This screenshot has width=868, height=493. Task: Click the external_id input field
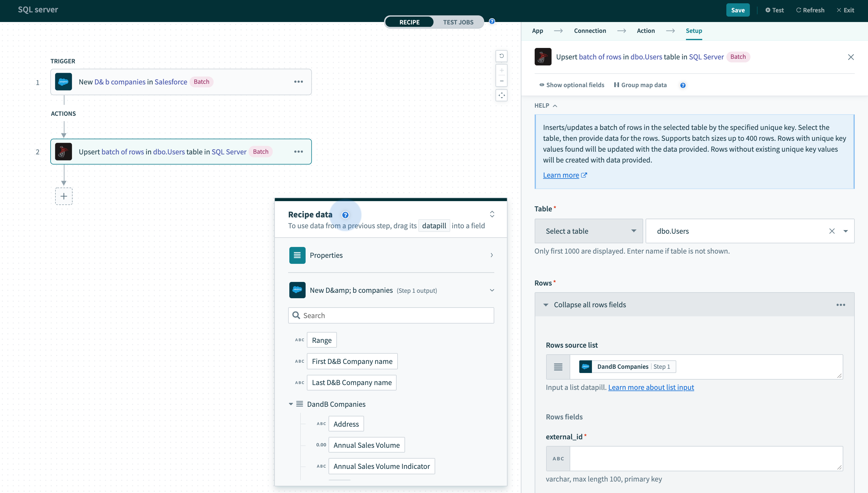coord(694,458)
